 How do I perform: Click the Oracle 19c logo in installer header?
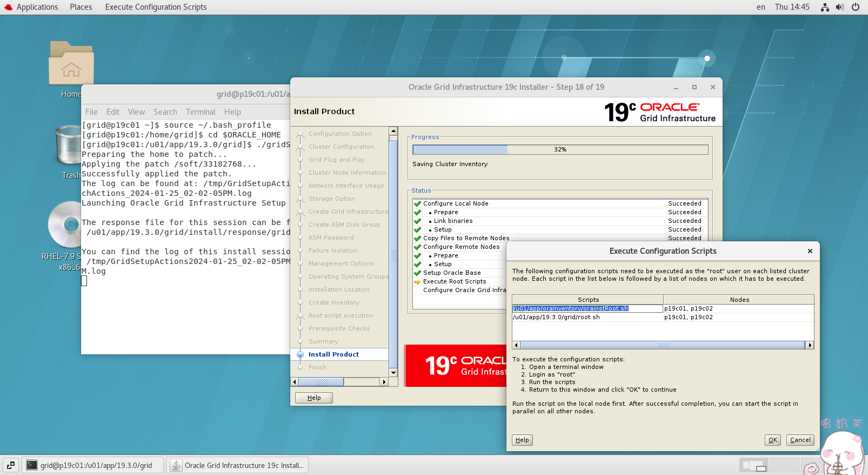[x=659, y=112]
